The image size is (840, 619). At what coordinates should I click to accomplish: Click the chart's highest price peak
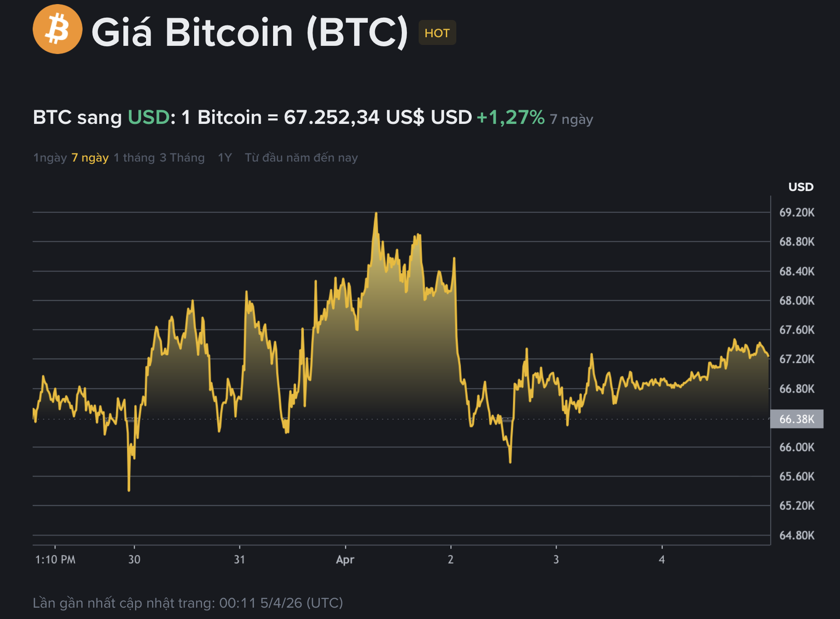(x=377, y=213)
